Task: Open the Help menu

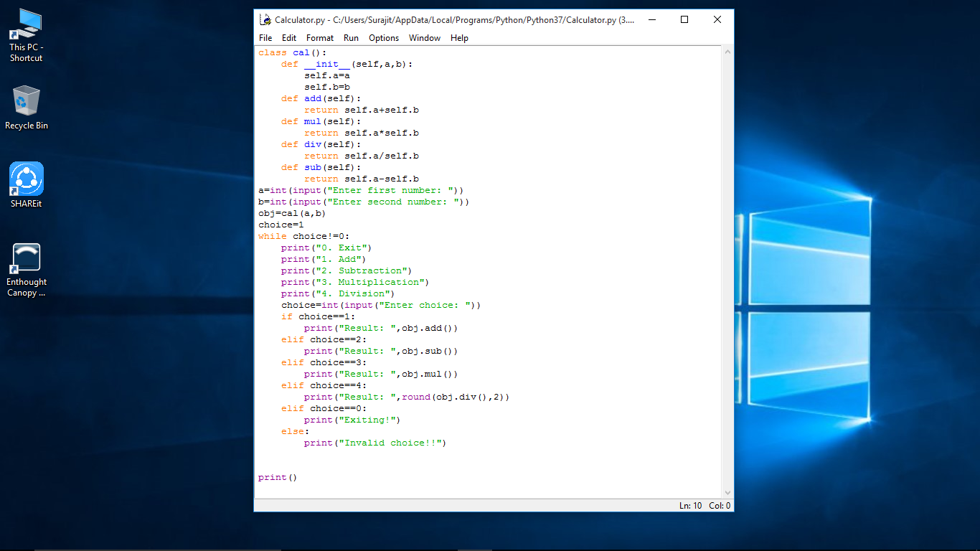Action: click(459, 38)
